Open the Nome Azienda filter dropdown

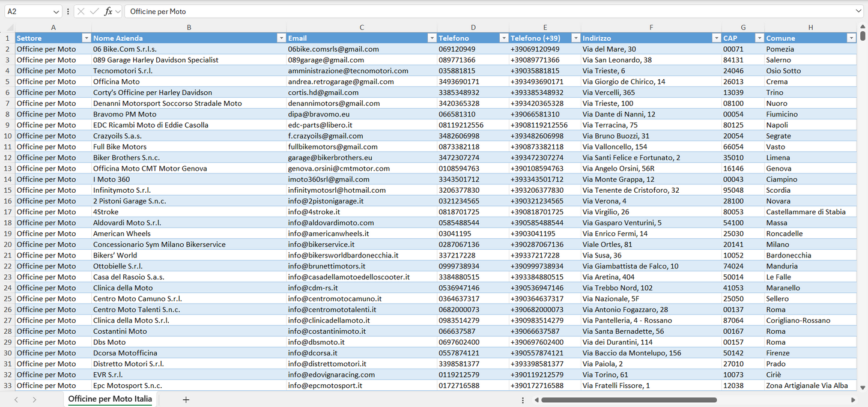281,38
